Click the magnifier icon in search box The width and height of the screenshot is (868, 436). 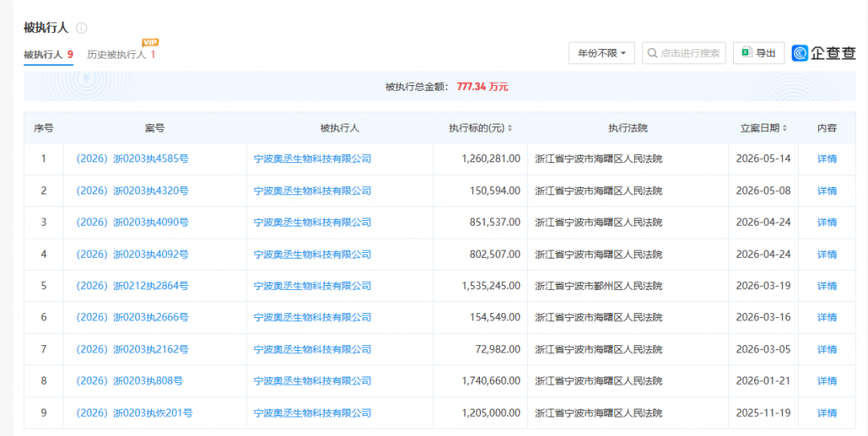click(652, 53)
